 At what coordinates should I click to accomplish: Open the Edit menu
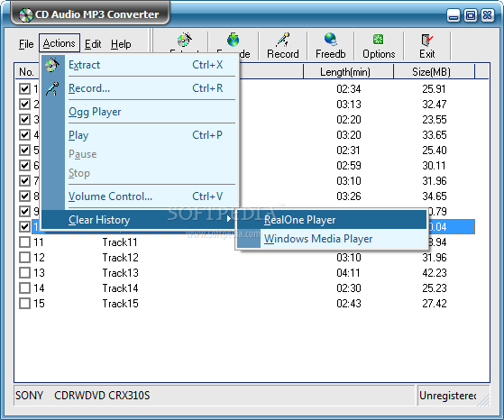[93, 43]
